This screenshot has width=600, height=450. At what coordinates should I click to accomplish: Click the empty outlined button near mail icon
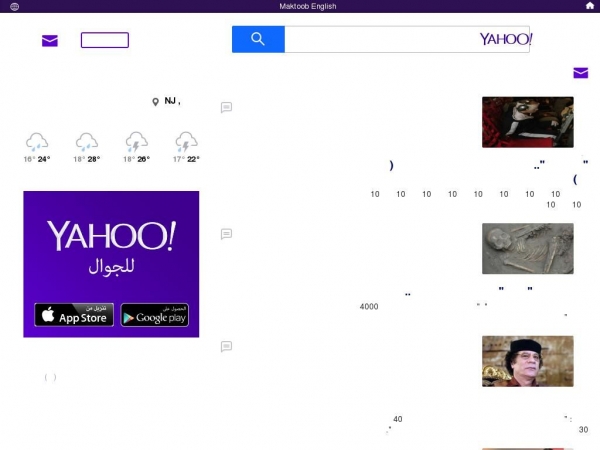105,40
